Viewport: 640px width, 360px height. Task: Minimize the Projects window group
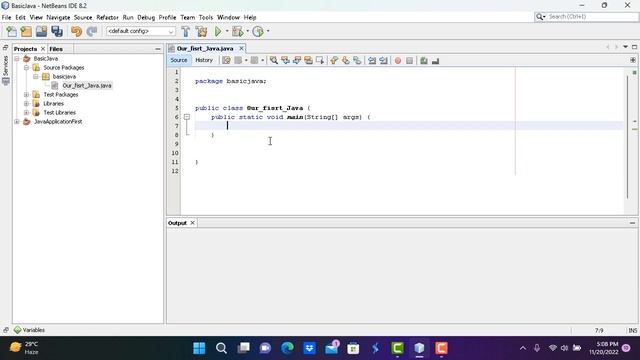(158, 49)
